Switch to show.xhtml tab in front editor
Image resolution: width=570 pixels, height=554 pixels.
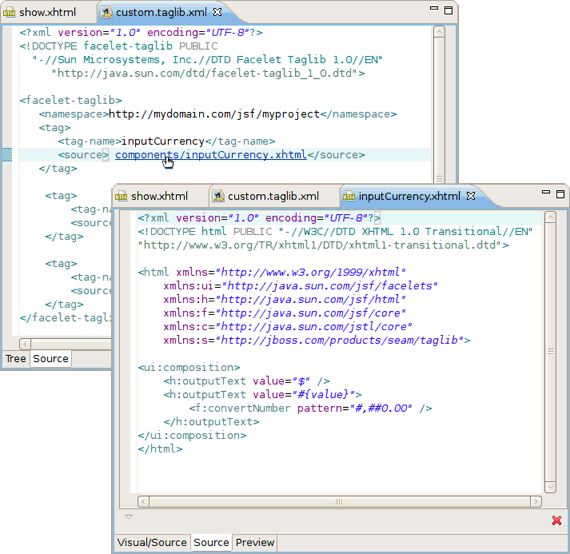point(160,197)
